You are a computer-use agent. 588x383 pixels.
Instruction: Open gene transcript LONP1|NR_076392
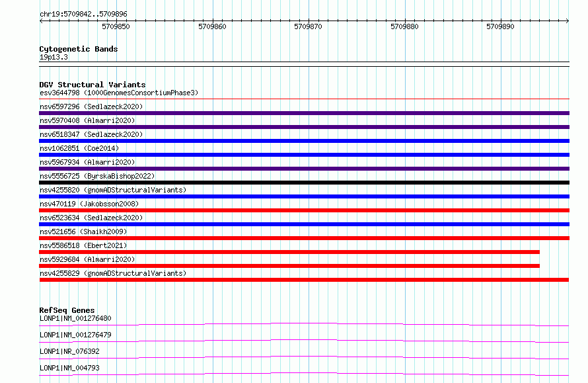tap(69, 351)
